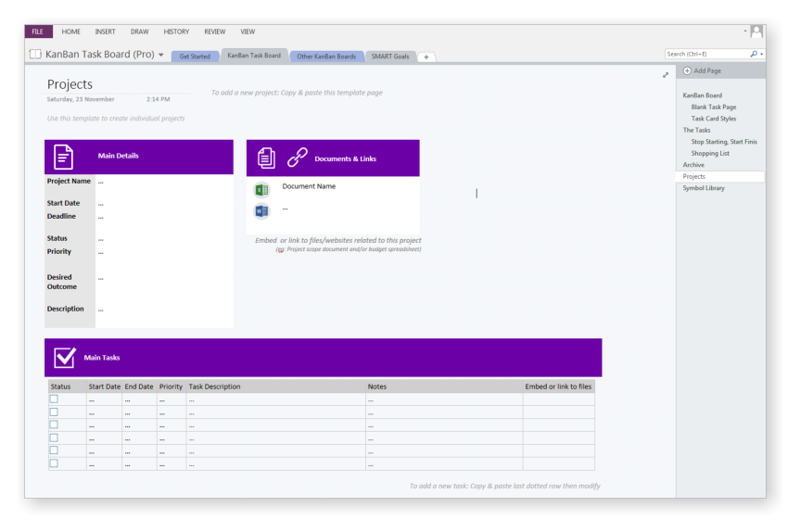Check the first task row checkbox
Screen dimensions: 800x532
(54, 399)
